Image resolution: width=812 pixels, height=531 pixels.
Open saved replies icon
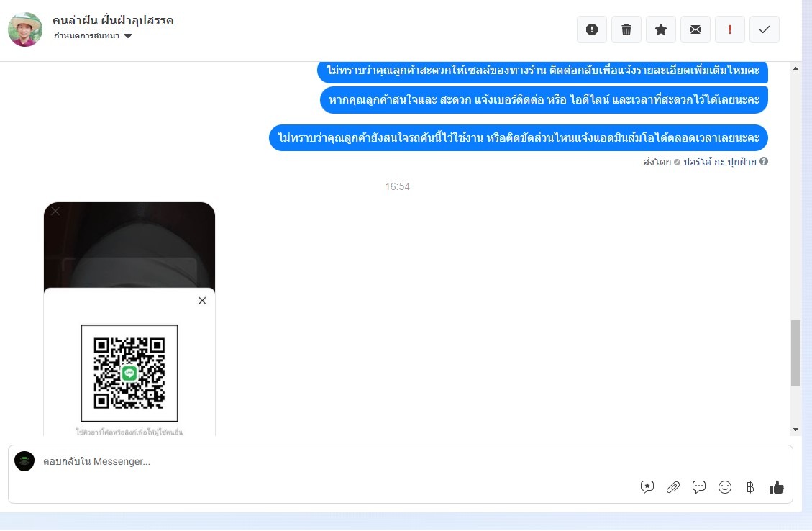point(647,487)
